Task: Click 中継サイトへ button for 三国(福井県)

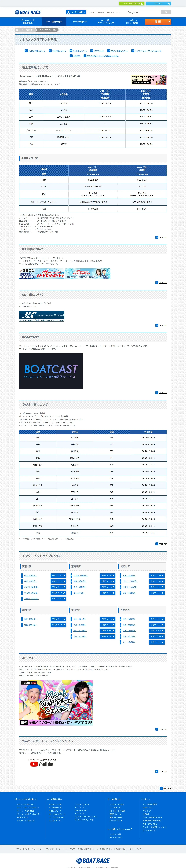Action: tap(157, 575)
